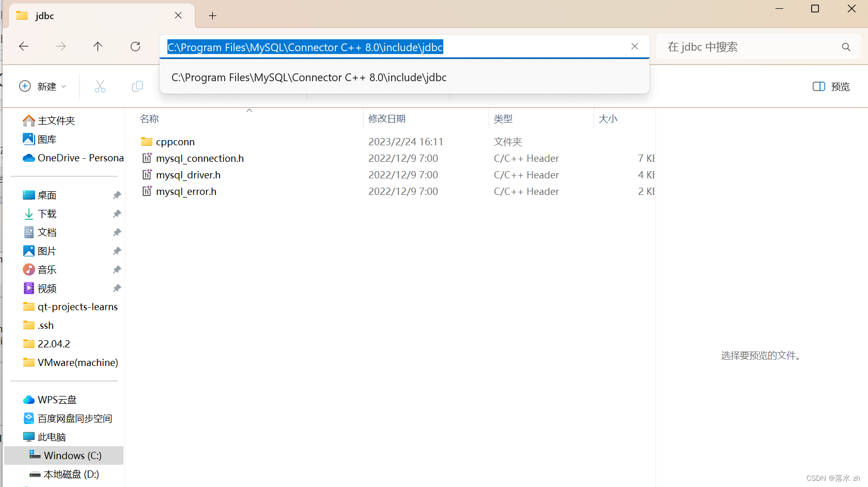Click the cppconn folder icon
The height and width of the screenshot is (487, 868).
click(147, 142)
